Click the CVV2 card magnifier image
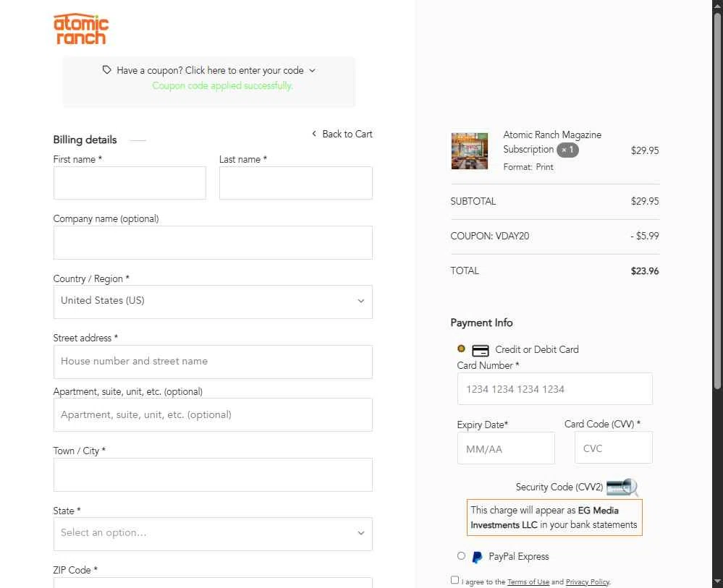 click(x=622, y=487)
